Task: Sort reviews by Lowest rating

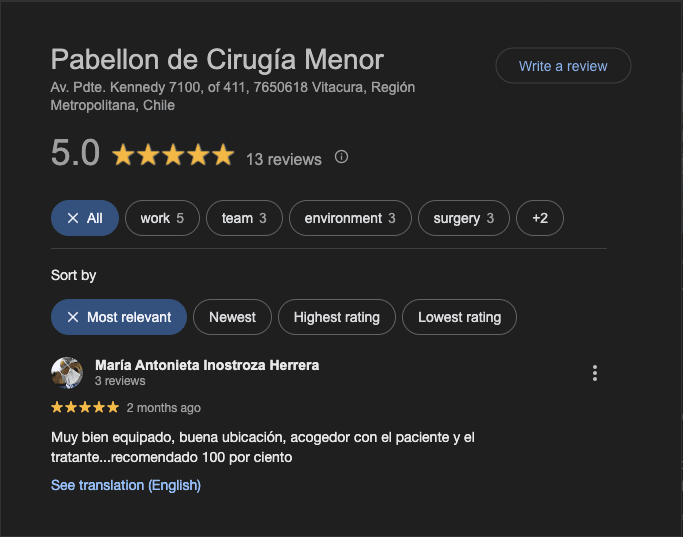Action: coord(459,317)
